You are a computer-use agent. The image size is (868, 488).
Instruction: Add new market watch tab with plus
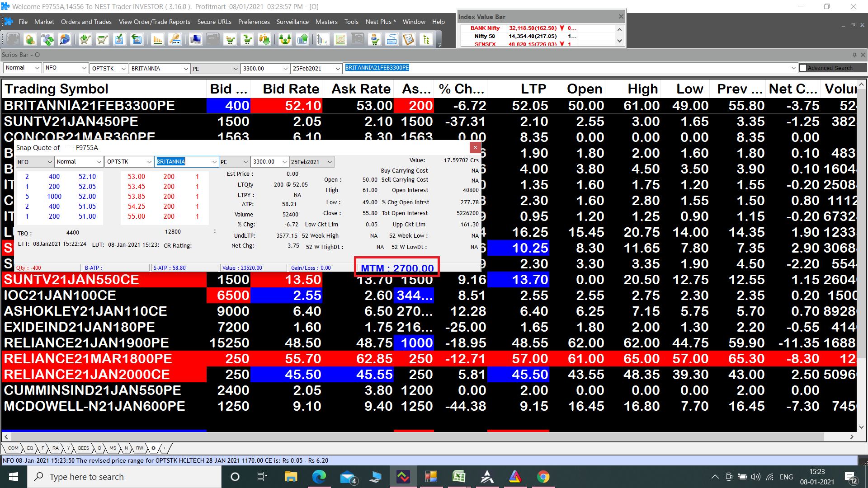(x=164, y=448)
